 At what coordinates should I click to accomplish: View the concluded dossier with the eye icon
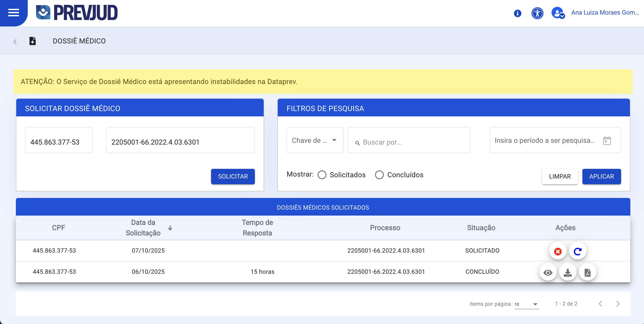tap(548, 272)
